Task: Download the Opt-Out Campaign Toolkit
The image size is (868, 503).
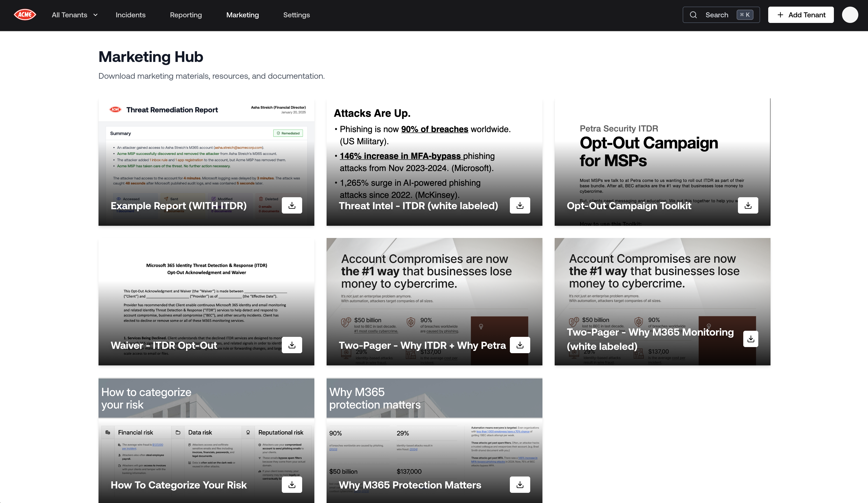Action: (x=748, y=205)
